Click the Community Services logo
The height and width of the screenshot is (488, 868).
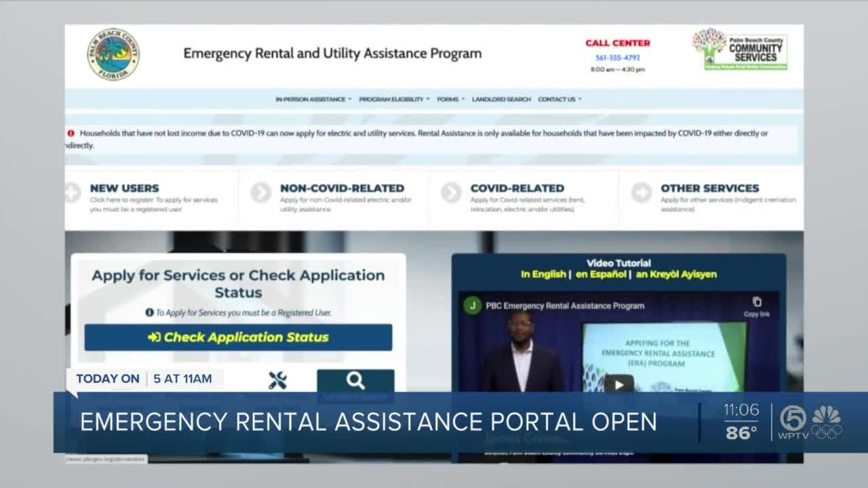(740, 49)
